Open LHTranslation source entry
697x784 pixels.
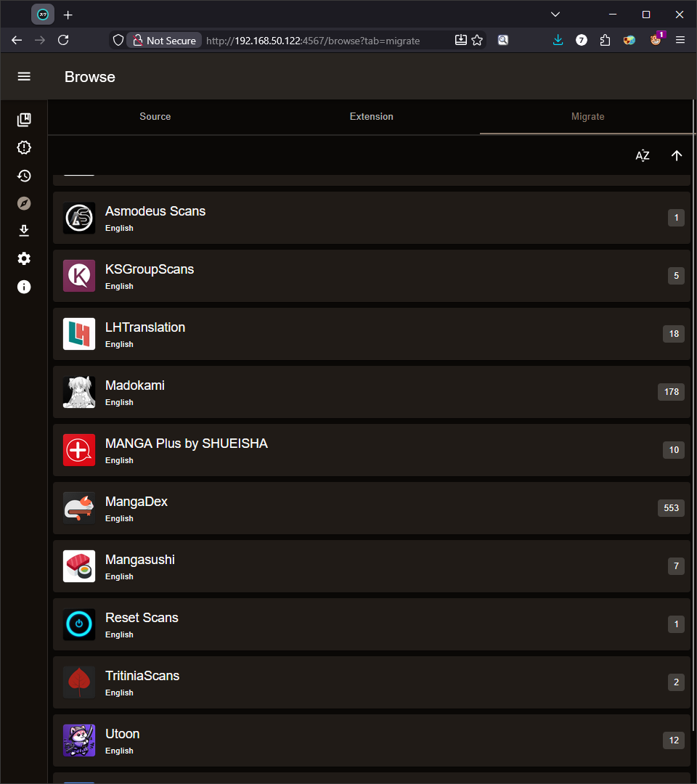coord(372,334)
